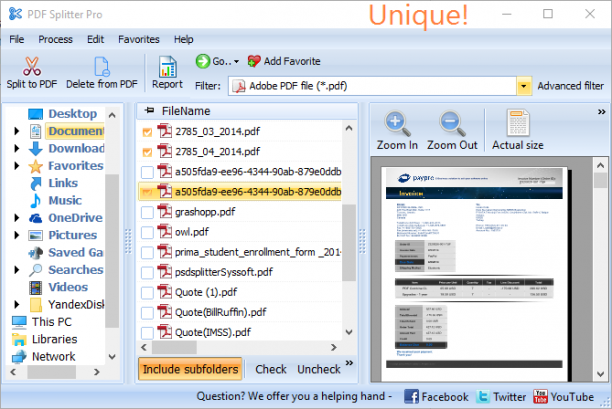Open the Process menu
Viewport: 612px width, 409px height.
[x=55, y=39]
